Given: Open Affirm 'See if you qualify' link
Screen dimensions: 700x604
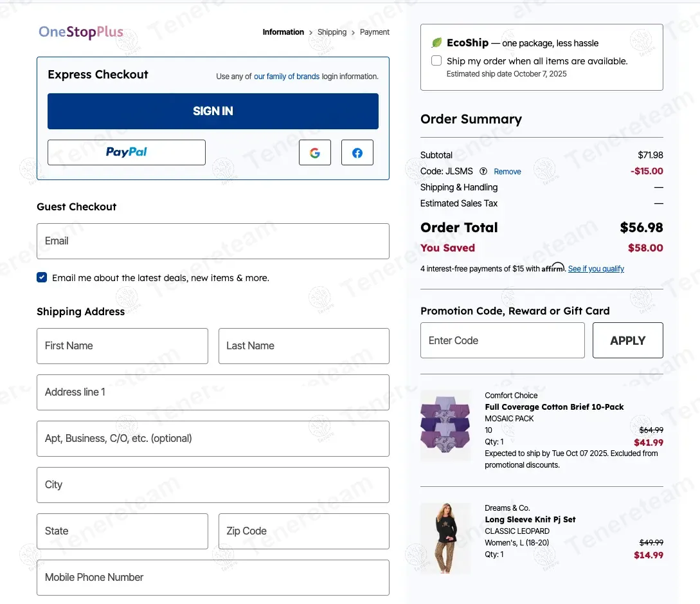Looking at the screenshot, I should click(596, 269).
